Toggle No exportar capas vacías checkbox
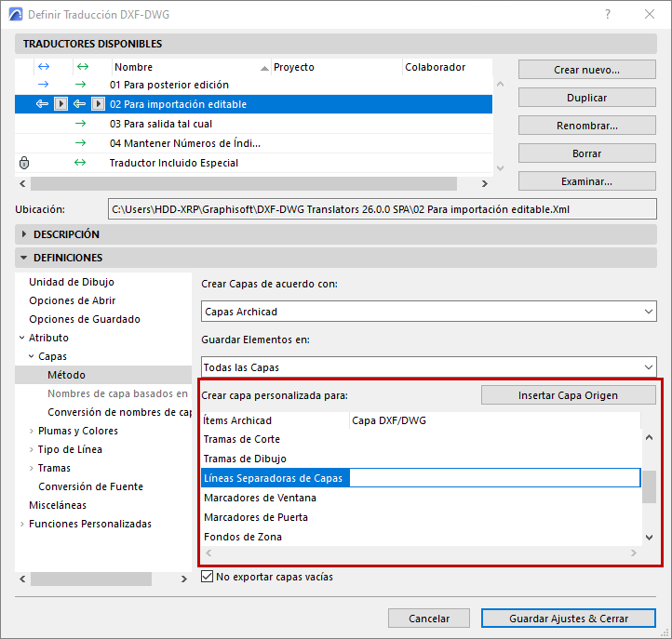Image resolution: width=672 pixels, height=639 pixels. coord(207,577)
